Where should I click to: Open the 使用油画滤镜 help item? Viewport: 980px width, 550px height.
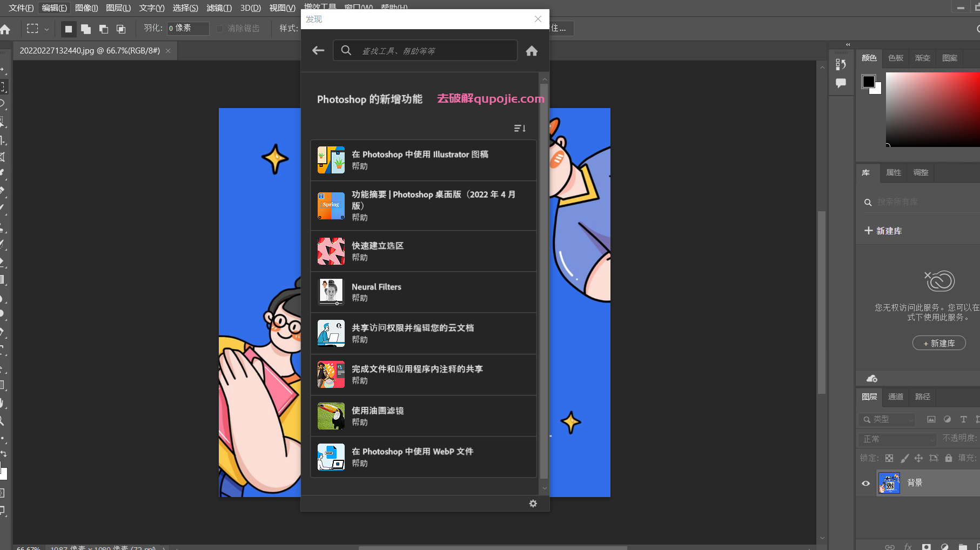coord(424,416)
